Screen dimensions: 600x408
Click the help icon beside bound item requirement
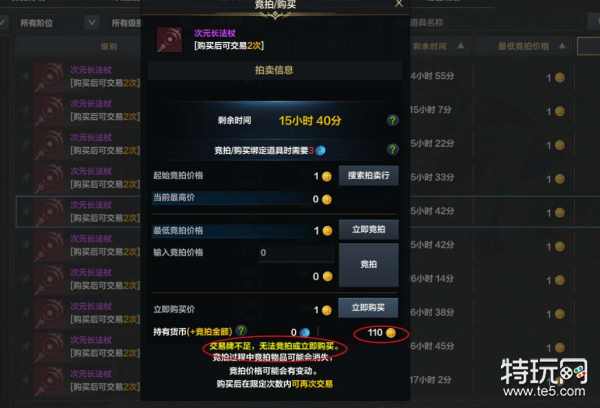point(392,149)
